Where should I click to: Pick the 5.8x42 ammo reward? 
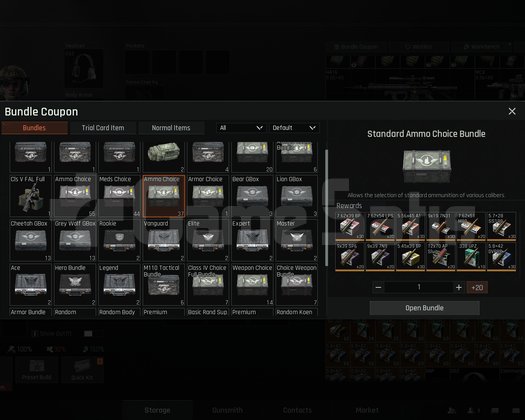click(502, 257)
